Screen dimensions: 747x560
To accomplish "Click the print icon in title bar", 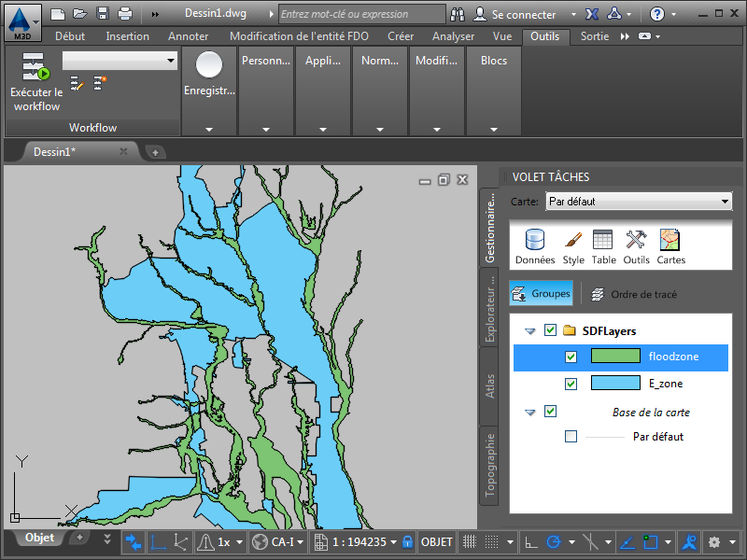I will click(x=125, y=14).
